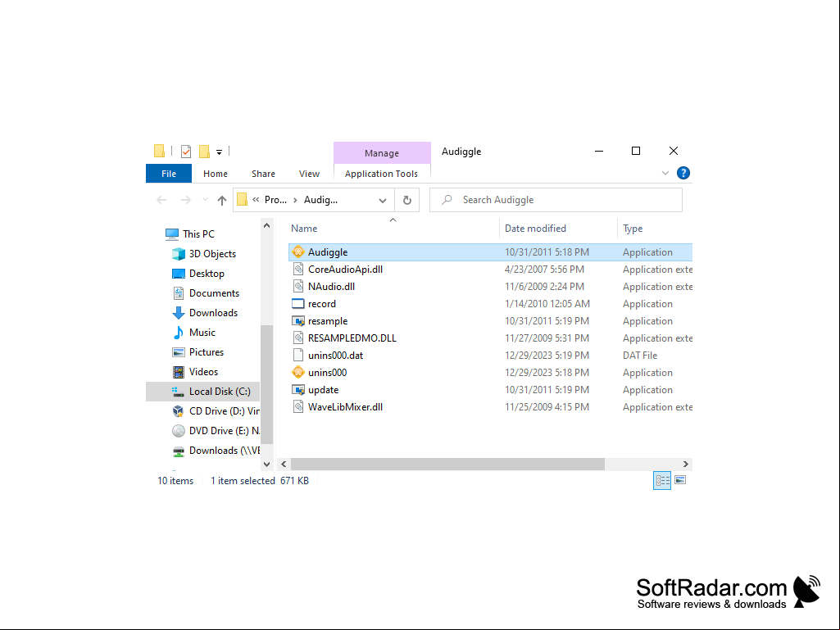Click the horizontal scrollbar thumb

point(447,464)
